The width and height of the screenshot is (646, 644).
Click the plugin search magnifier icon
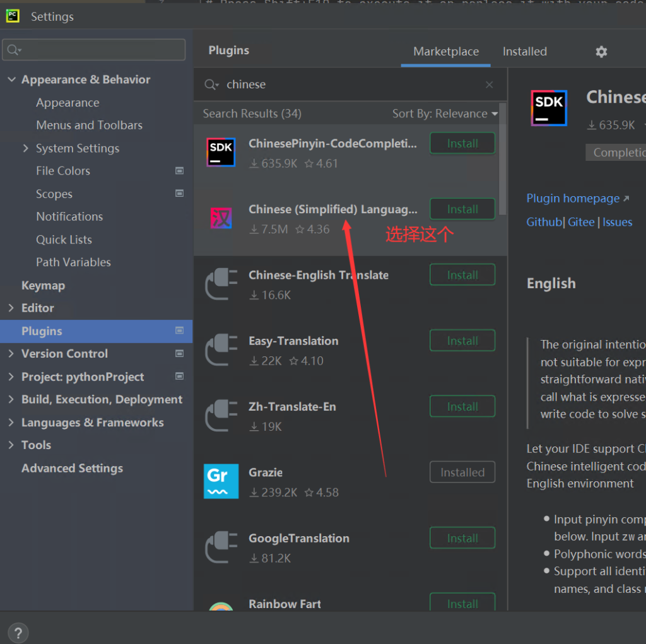point(211,85)
